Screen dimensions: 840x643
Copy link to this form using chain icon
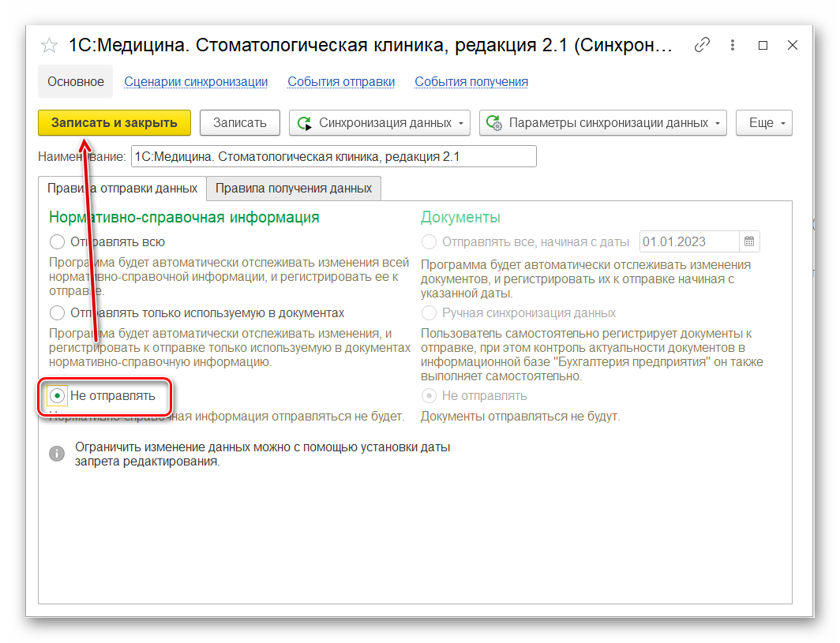pos(702,45)
